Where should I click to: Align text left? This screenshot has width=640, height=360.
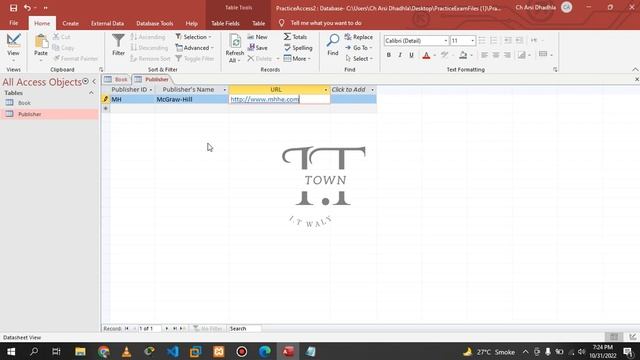coord(484,55)
